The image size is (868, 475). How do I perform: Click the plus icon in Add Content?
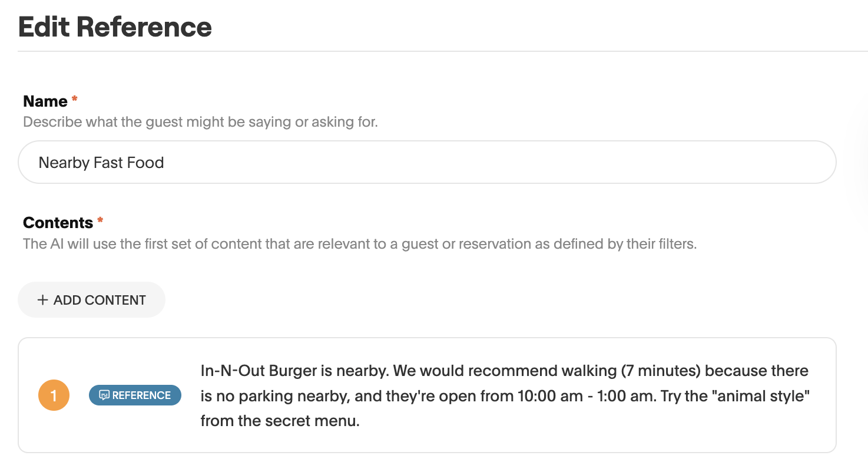pos(42,300)
